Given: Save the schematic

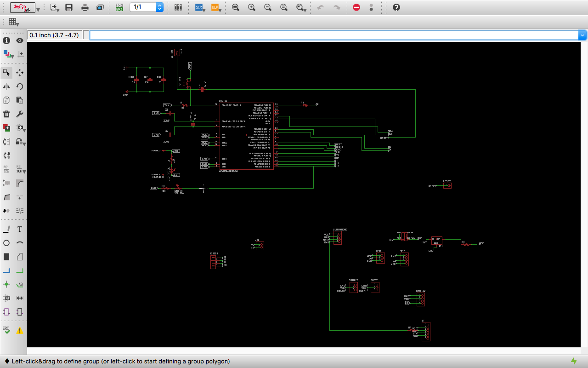Looking at the screenshot, I should pyautogui.click(x=69, y=7).
